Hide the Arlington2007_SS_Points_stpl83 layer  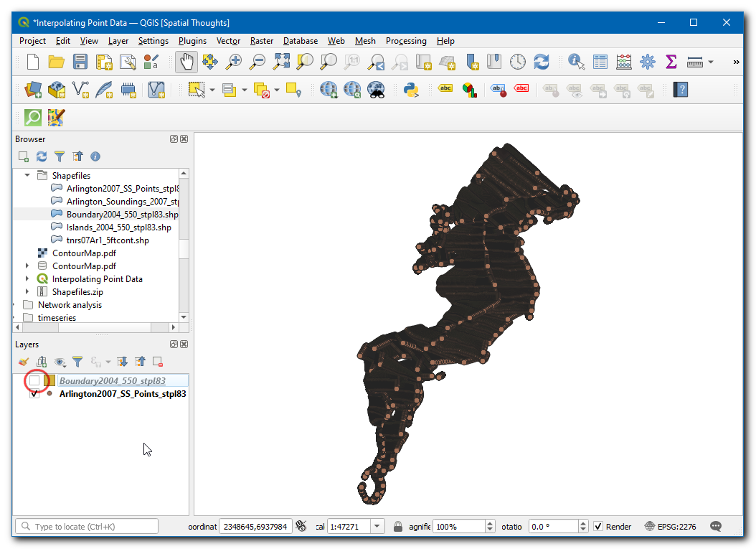[x=34, y=394]
